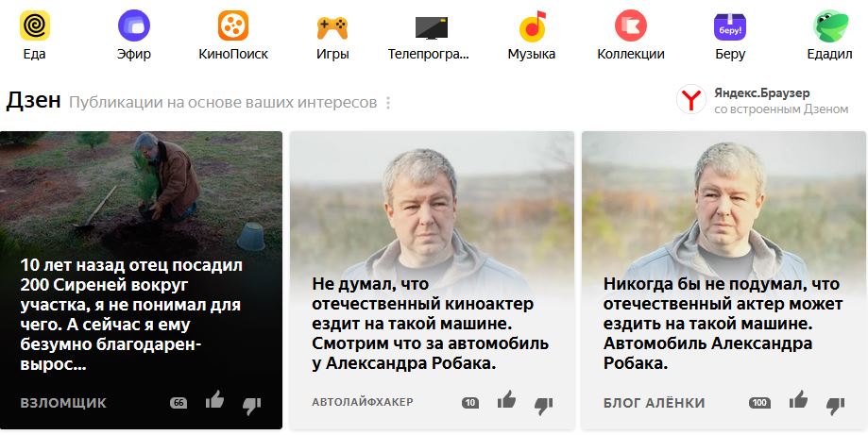Like the ВЗЛОМЩИК article
Screen dimensions: 868x435
pos(214,400)
